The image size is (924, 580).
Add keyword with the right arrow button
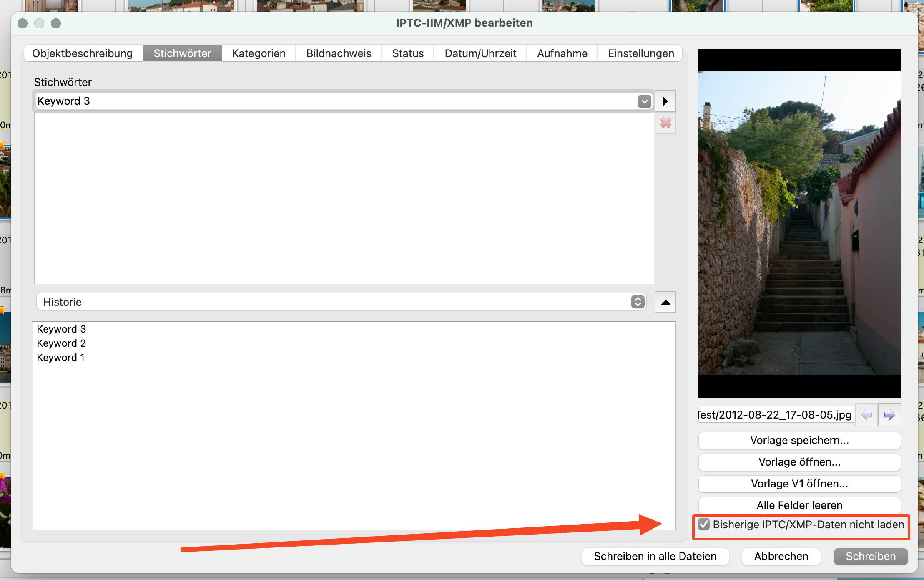click(x=665, y=101)
